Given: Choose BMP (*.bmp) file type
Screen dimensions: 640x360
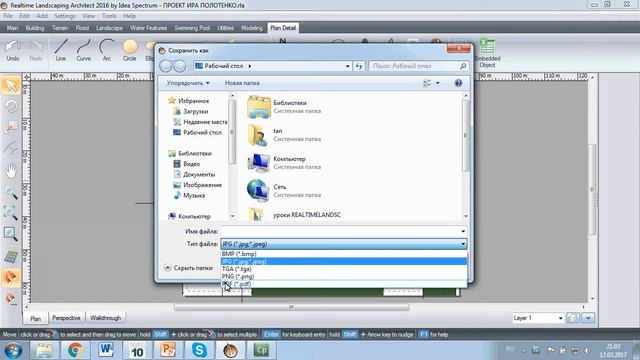Looking at the screenshot, I should (x=344, y=254).
